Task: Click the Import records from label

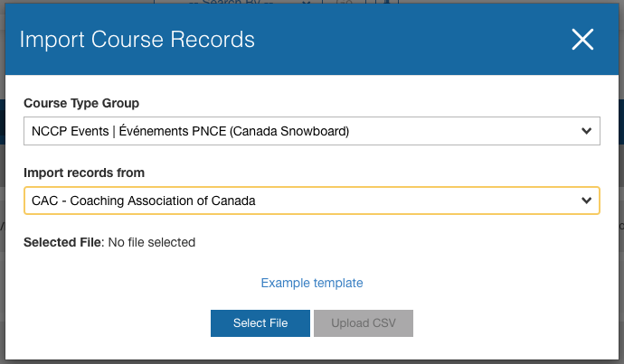Action: (x=84, y=173)
